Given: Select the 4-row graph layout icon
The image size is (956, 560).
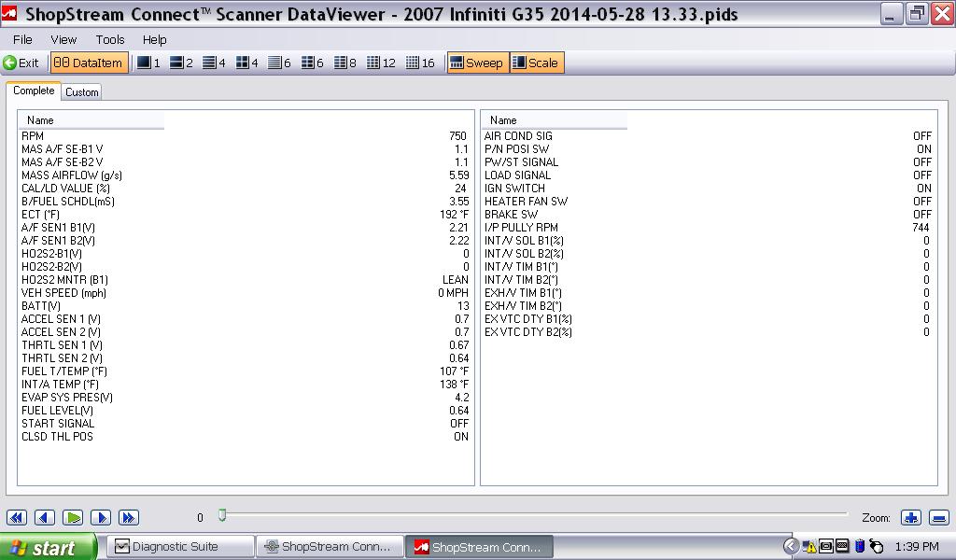Looking at the screenshot, I should pos(214,63).
